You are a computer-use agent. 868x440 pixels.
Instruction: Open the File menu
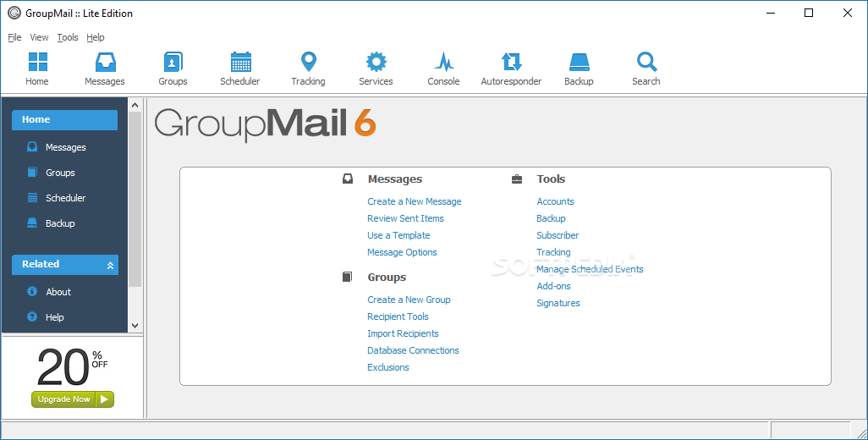click(x=14, y=37)
